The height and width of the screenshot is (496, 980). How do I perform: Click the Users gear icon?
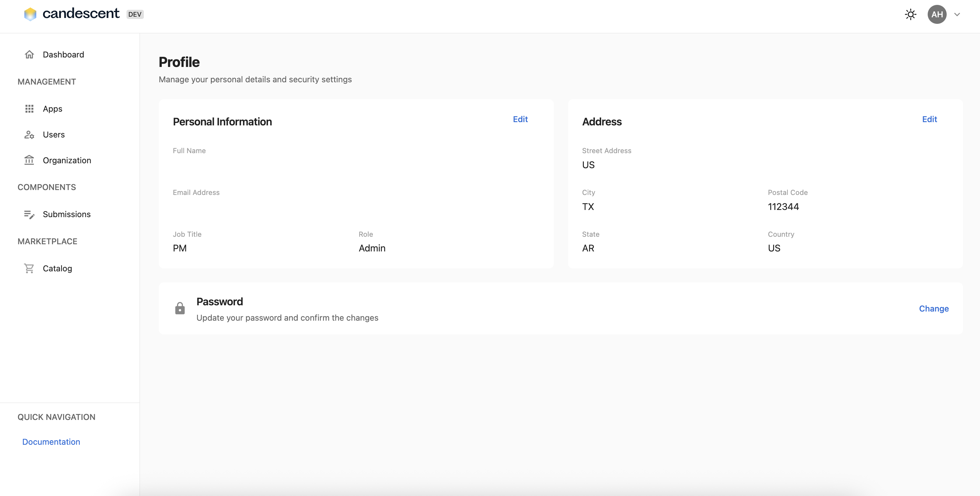(29, 135)
